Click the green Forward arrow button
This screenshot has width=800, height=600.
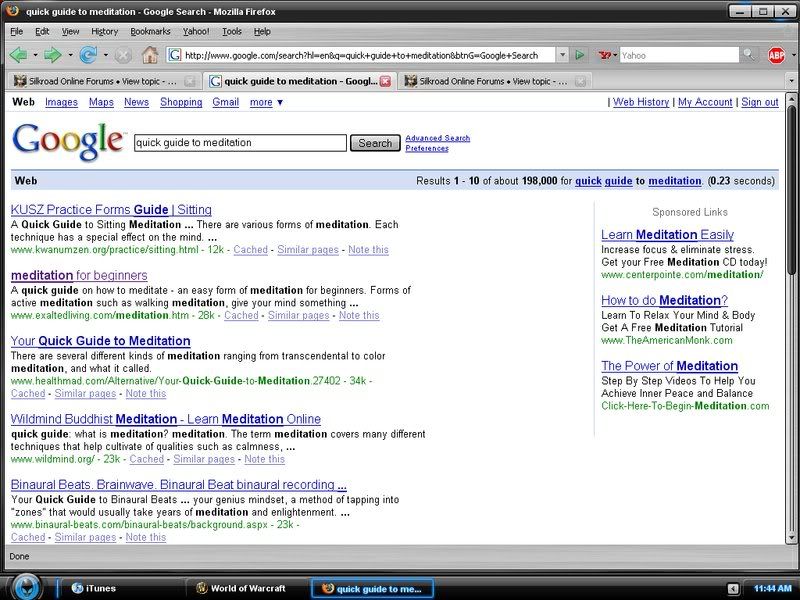click(53, 54)
